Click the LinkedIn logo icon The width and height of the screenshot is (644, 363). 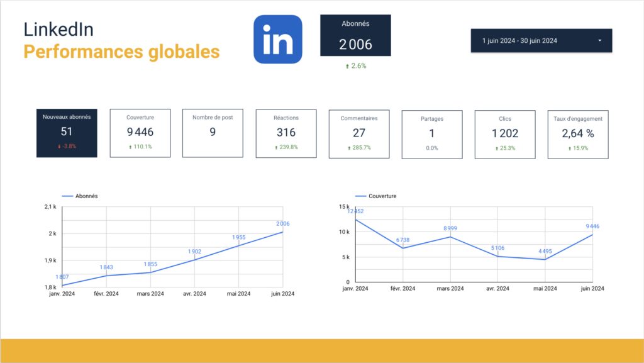tap(277, 39)
